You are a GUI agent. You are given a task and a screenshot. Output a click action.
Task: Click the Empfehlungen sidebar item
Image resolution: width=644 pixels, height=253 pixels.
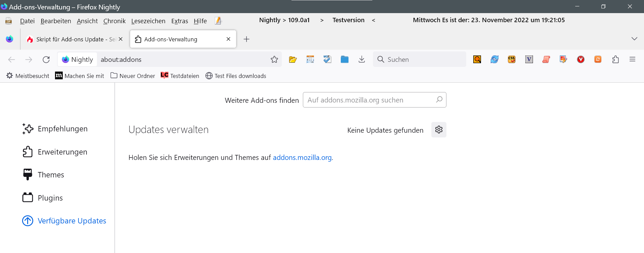coord(62,129)
